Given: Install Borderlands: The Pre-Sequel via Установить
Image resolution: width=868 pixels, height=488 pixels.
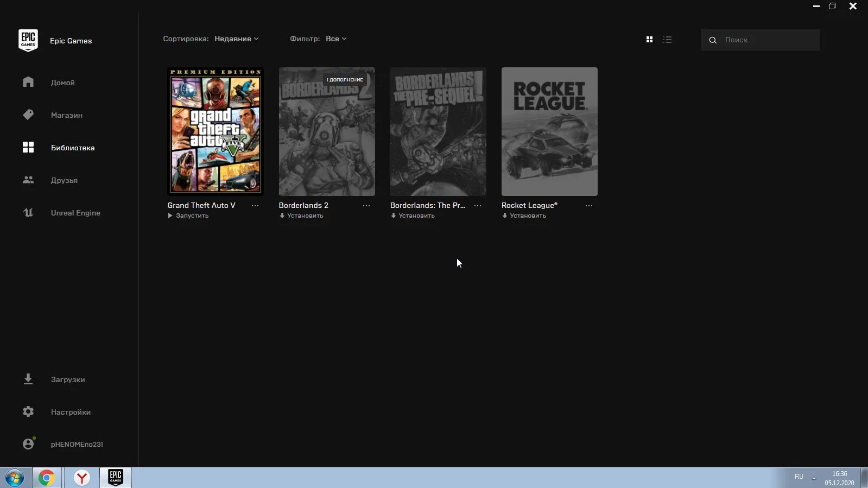Looking at the screenshot, I should 413,216.
